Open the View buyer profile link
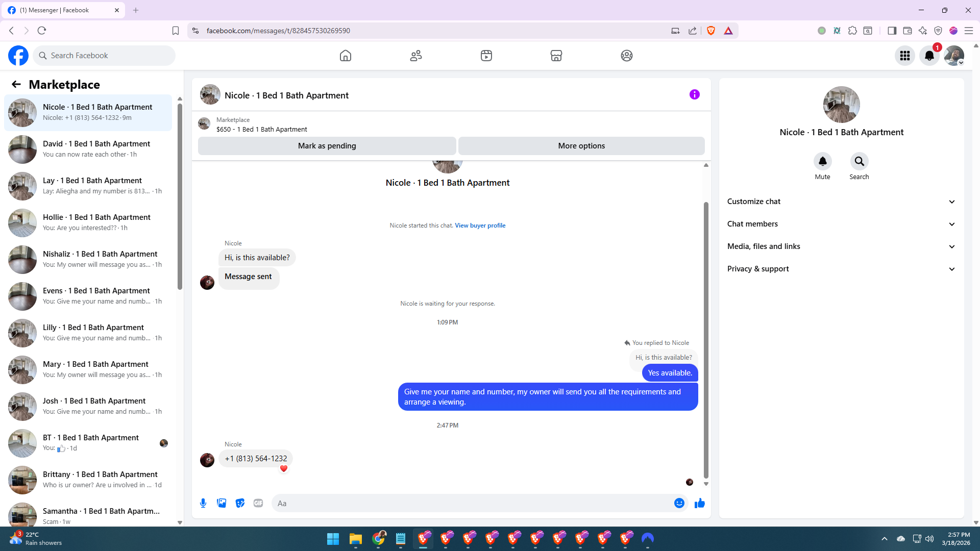Image resolution: width=980 pixels, height=551 pixels. tap(480, 226)
